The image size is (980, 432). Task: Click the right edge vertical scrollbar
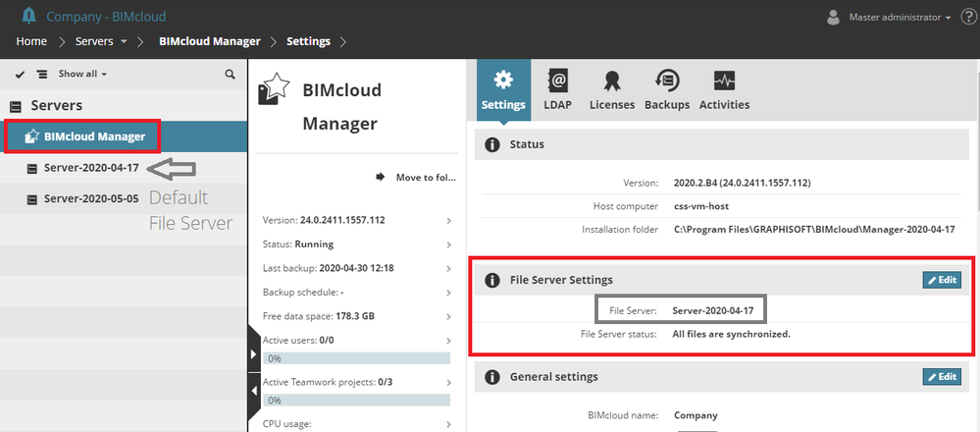977,143
